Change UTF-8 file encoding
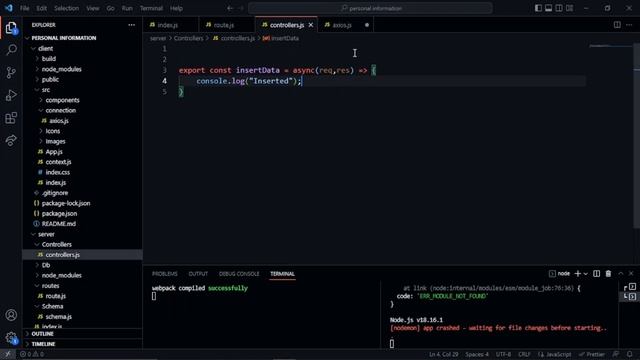640x360 pixels. point(503,354)
